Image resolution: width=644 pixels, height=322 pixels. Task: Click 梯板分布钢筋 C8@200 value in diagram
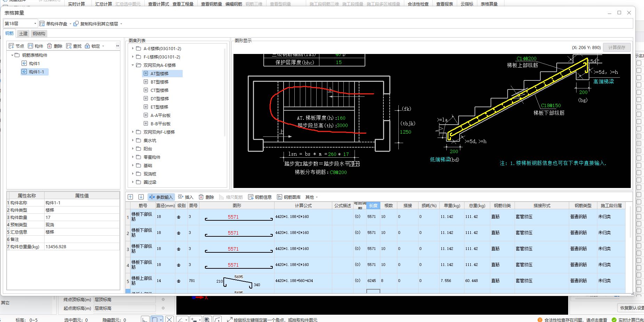point(338,172)
